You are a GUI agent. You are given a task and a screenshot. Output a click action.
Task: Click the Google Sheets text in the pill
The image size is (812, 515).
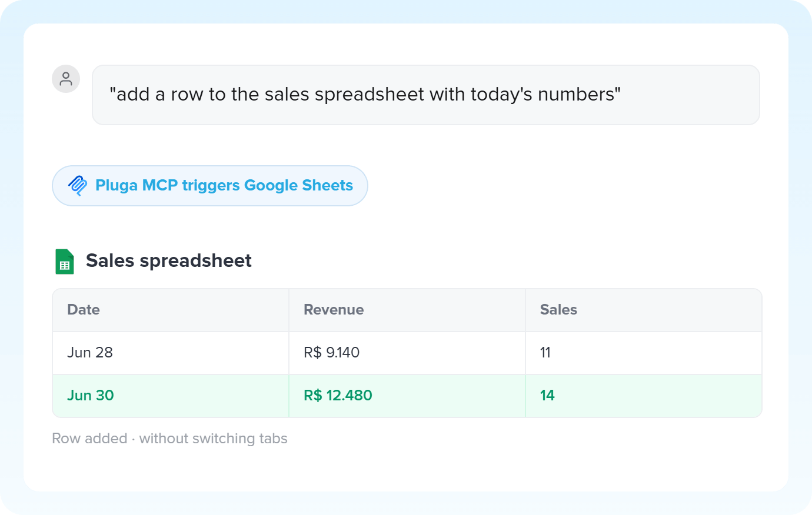(x=298, y=186)
